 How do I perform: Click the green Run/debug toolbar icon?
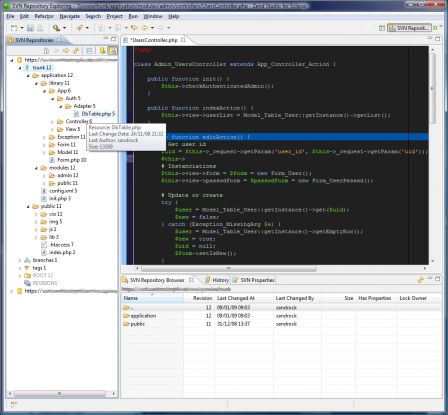click(x=56, y=28)
